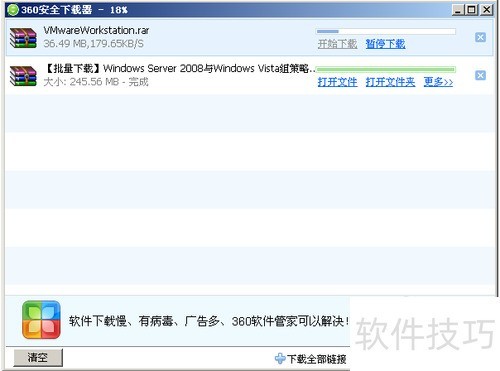Screen dimensions: 500x371
Task: Click the 清空 clear button
Action: tap(38, 358)
